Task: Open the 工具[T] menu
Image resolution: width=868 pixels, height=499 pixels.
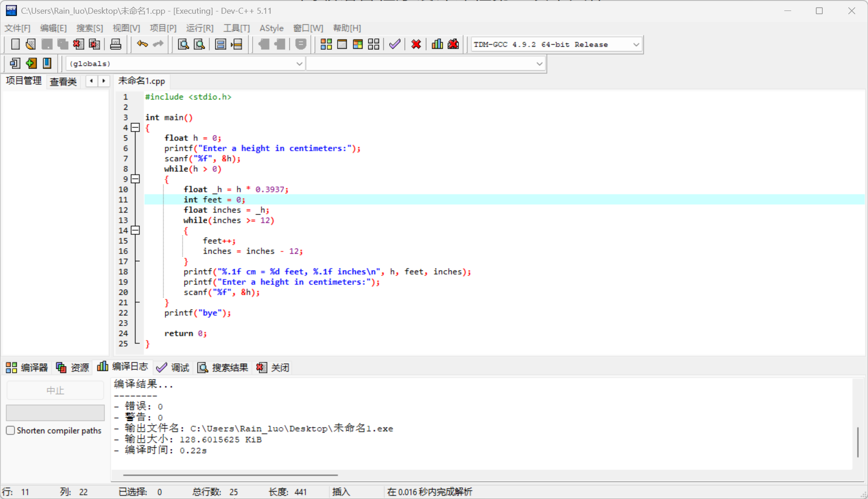Action: tap(236, 28)
